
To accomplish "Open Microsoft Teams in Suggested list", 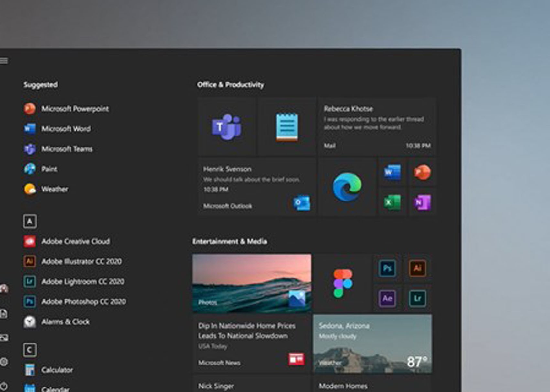I will click(x=58, y=149).
